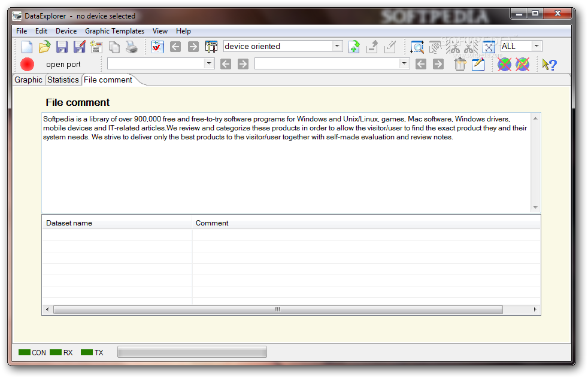Open the device toolbox icon
Viewport: 588px width, 378px height.
pyautogui.click(x=211, y=47)
